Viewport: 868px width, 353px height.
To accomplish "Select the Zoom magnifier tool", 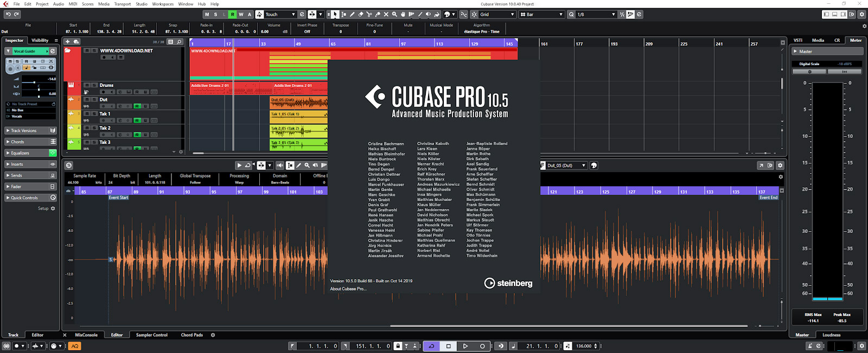I will click(394, 14).
